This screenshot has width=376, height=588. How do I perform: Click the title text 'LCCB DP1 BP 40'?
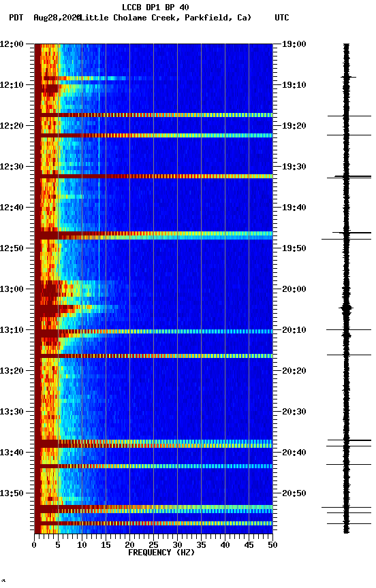pos(155,7)
